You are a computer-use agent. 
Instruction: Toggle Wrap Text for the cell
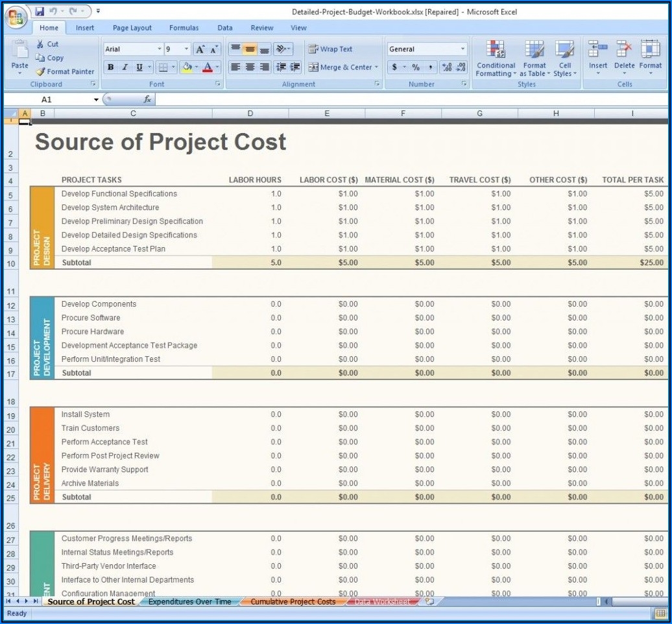330,49
